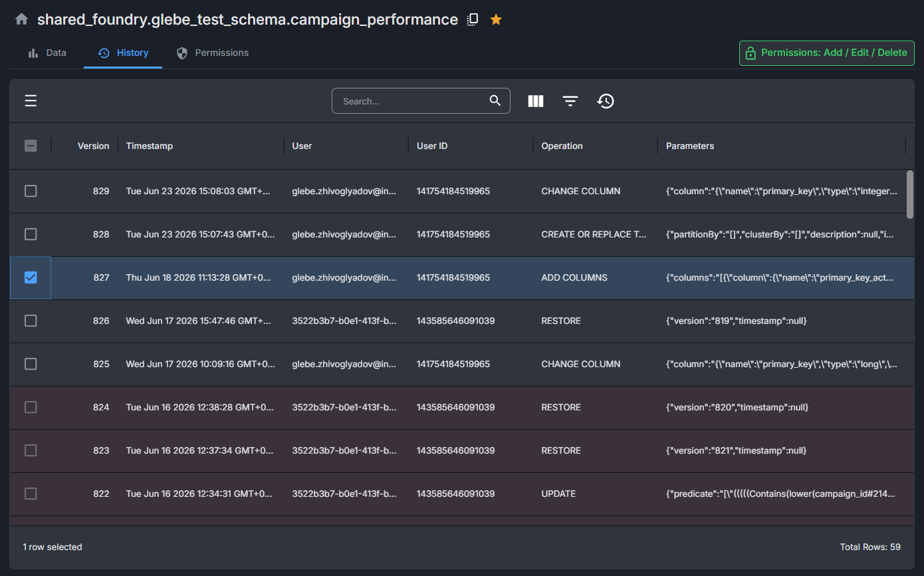The width and height of the screenshot is (924, 576).
Task: Click the RESTORE cell in row 823
Action: point(561,450)
